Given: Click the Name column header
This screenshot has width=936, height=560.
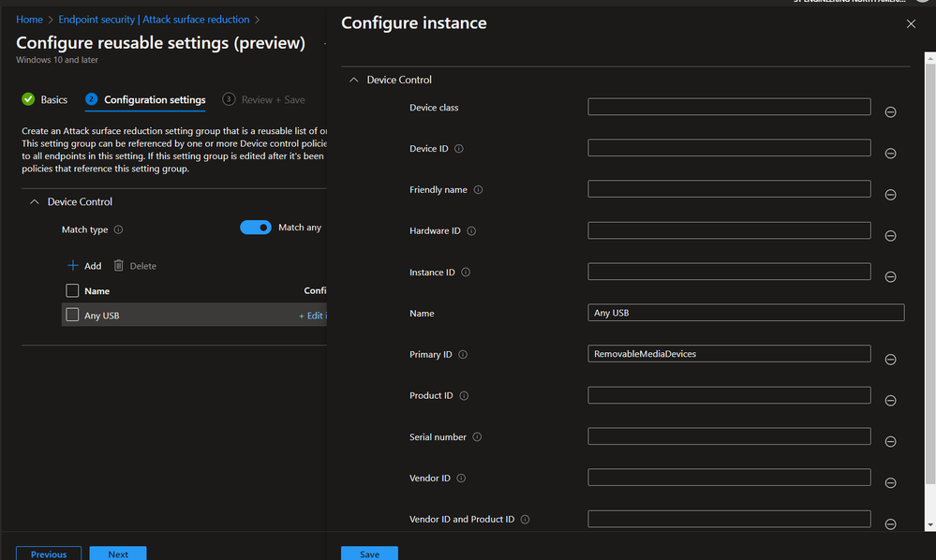Looking at the screenshot, I should (97, 291).
